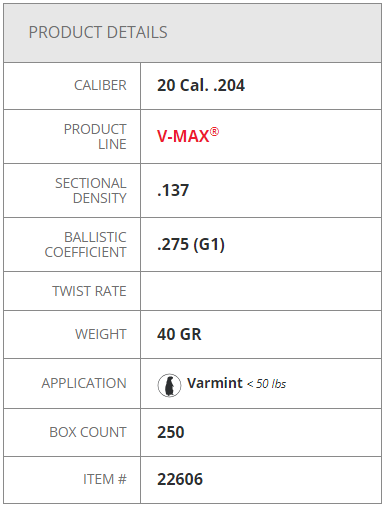Select the ballistic coefficient .275 (G1)

coord(191,244)
